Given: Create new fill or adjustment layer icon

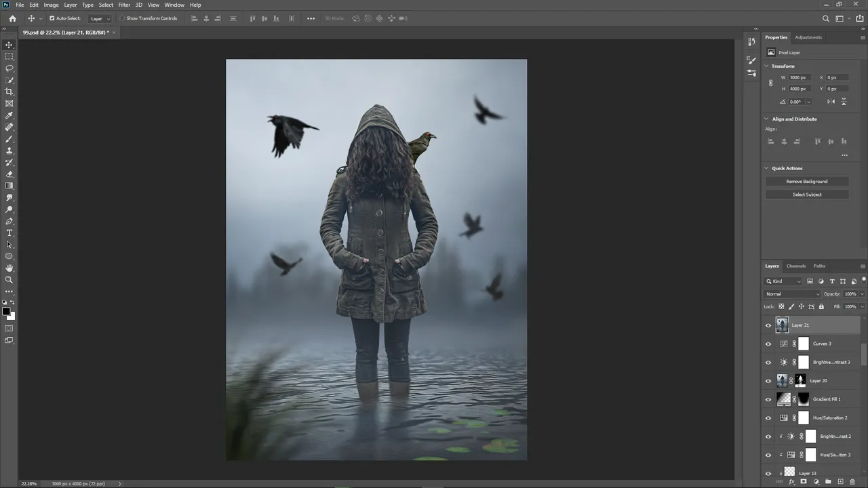Looking at the screenshot, I should 816,482.
